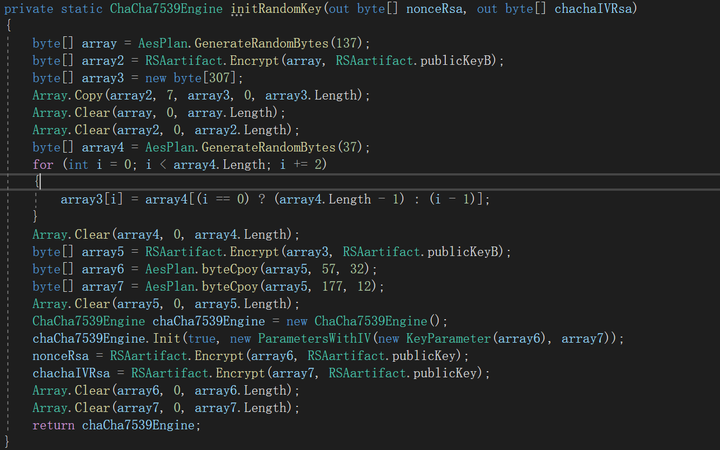720x450 pixels.
Task: Open the ChaCha7539Engine return type in signature
Action: tap(167, 9)
